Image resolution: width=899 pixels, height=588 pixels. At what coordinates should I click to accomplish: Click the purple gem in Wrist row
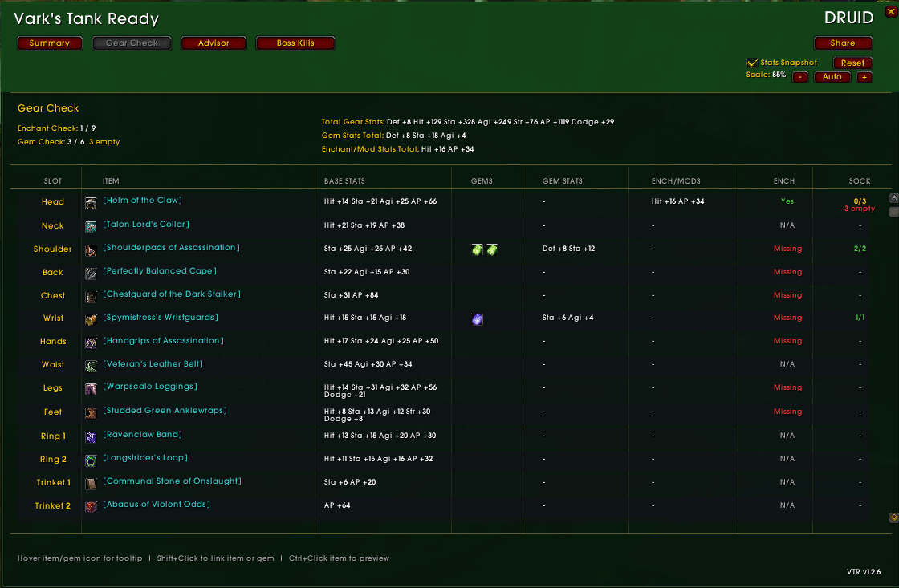click(477, 319)
